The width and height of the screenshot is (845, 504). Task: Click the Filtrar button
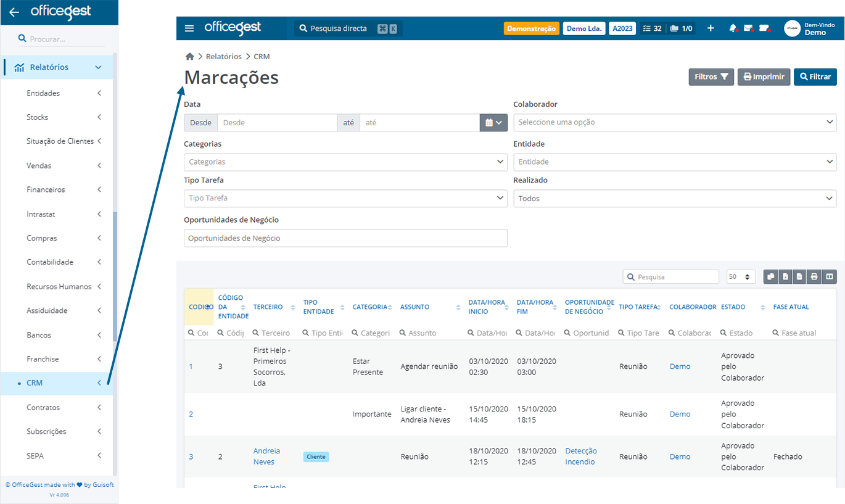(x=815, y=76)
